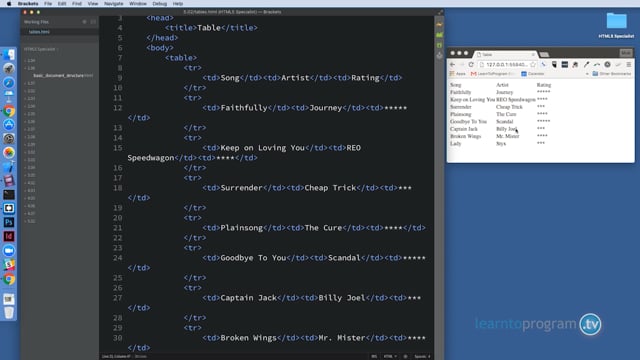Open Photoshop from the Dock
Viewport: 640px width, 360px height.
point(9,222)
